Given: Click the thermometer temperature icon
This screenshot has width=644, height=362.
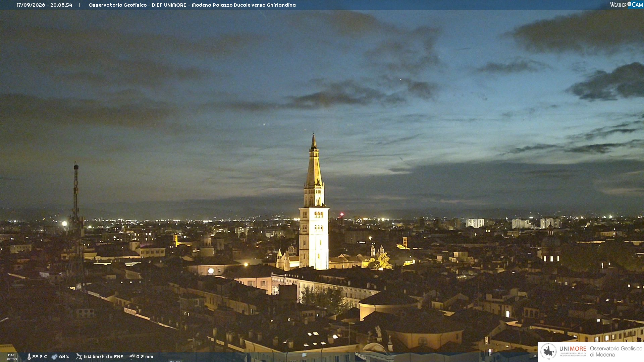Looking at the screenshot, I should [x=29, y=357].
